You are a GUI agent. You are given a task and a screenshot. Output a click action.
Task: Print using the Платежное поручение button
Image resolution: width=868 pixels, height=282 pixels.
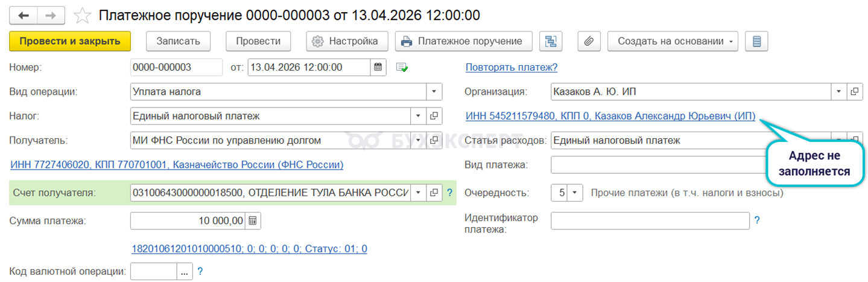[x=463, y=41]
